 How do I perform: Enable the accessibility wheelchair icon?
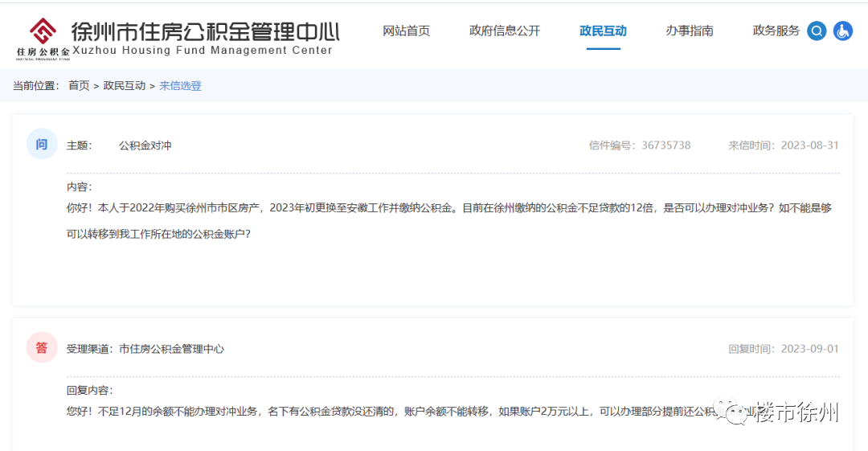843,31
